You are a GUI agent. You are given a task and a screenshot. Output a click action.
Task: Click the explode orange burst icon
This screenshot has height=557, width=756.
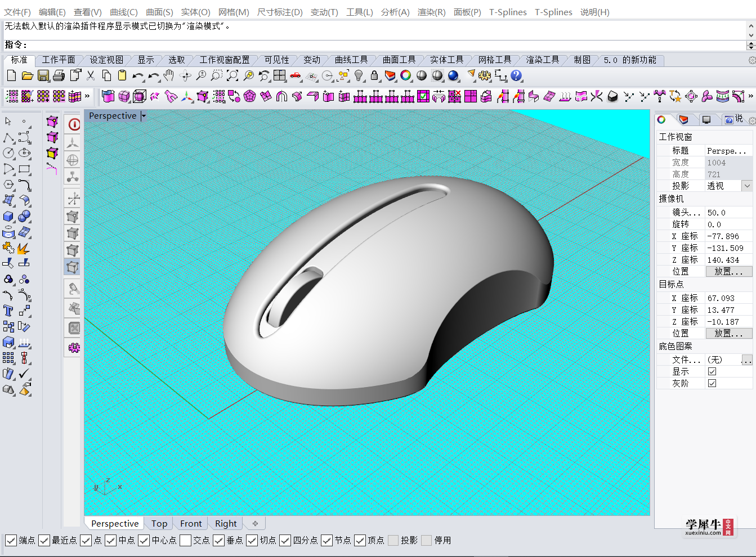tap(24, 248)
